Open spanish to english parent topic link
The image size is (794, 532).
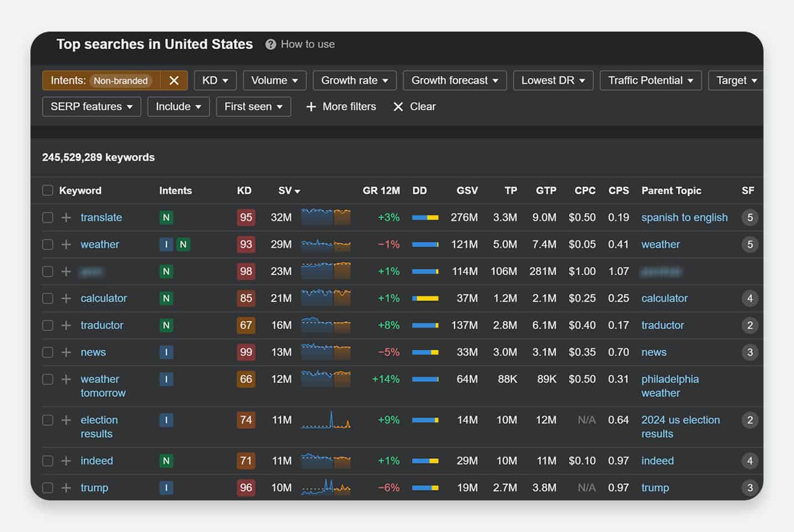[x=684, y=217]
